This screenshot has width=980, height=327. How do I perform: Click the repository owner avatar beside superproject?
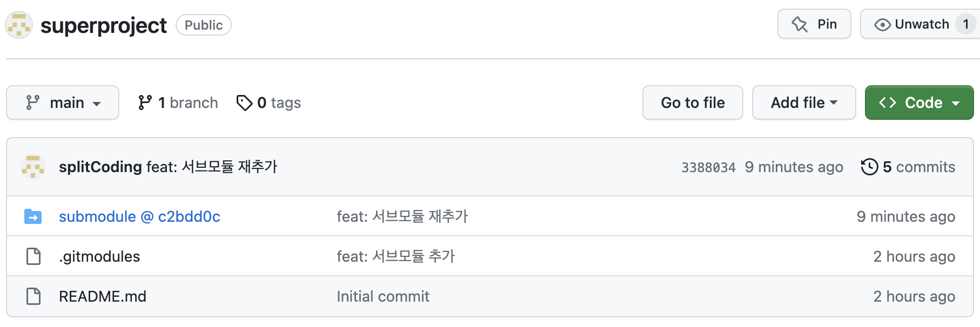click(x=19, y=25)
